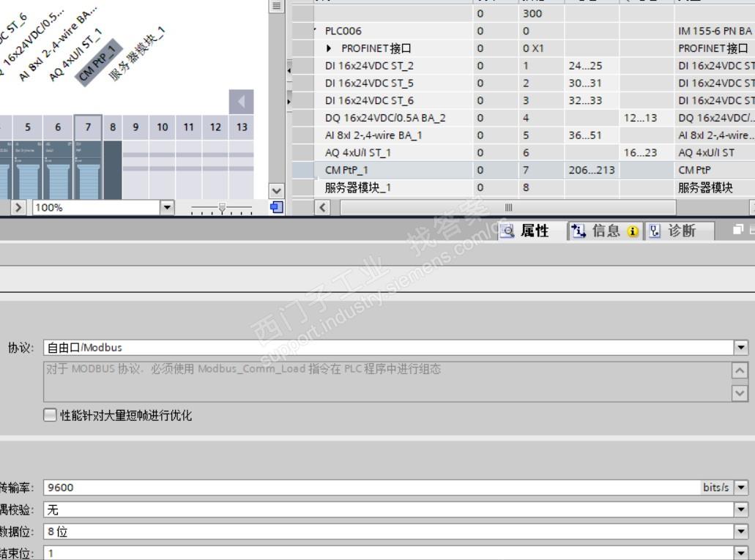Click the properties tab magnifier icon
This screenshot has height=560, width=755.
point(507,231)
